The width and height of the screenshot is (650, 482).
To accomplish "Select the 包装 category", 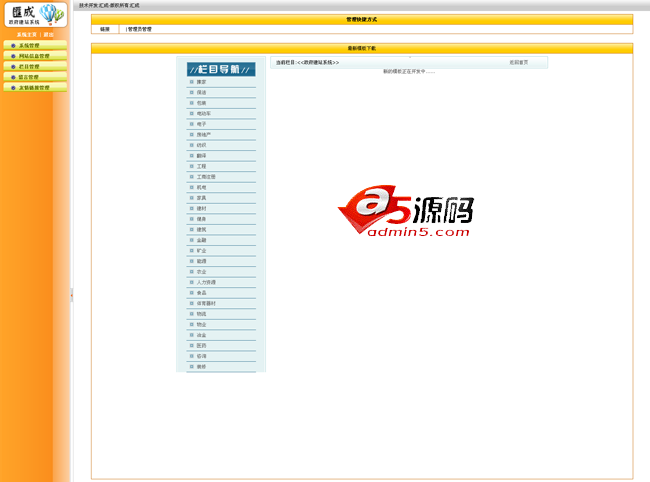I will point(201,103).
